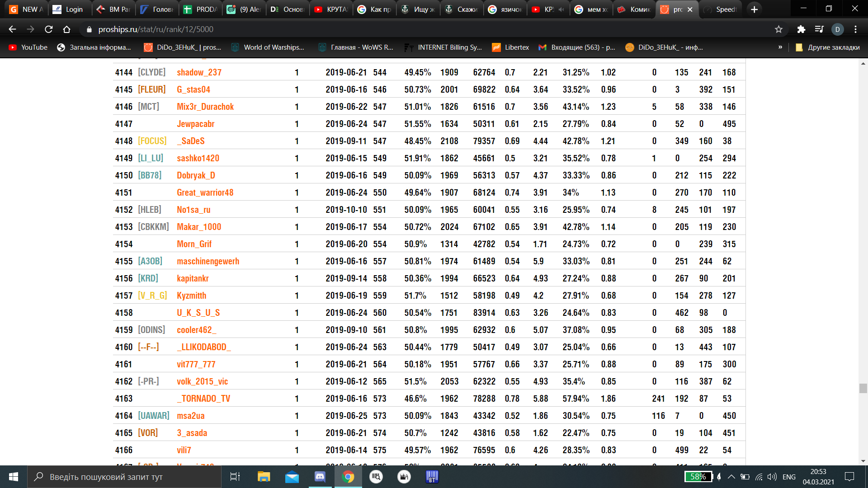Screen dimensions: 868x488
Task: Switch to the Speed tab
Action: click(x=721, y=9)
